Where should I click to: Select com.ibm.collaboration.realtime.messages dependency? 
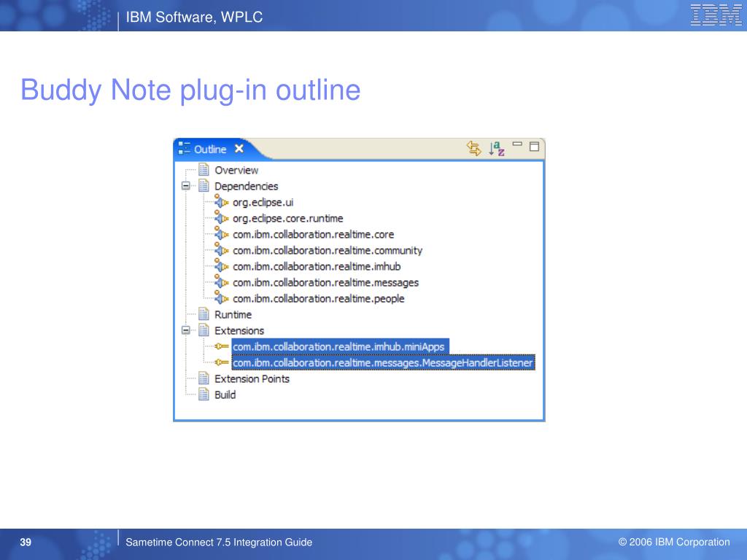pyautogui.click(x=326, y=283)
